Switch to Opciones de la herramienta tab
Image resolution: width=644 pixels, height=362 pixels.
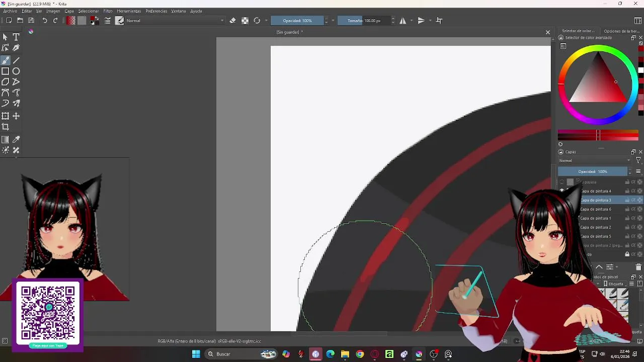[622, 31]
